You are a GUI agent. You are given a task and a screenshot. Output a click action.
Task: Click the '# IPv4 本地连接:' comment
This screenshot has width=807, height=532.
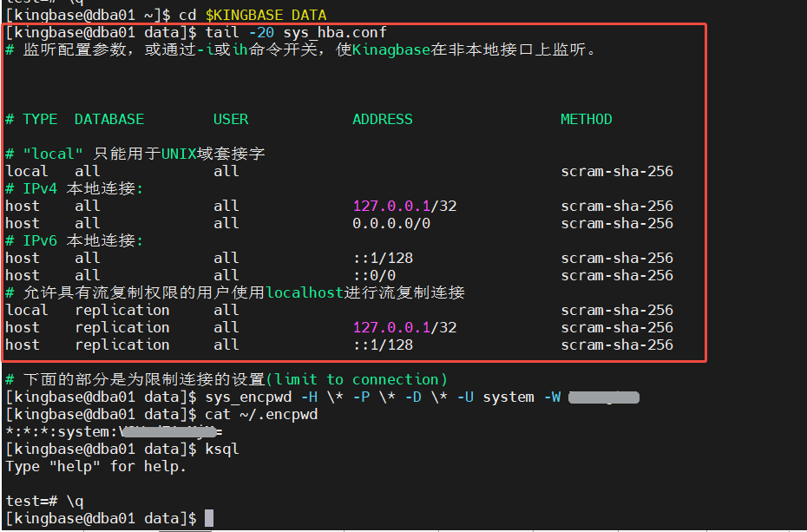(x=75, y=188)
